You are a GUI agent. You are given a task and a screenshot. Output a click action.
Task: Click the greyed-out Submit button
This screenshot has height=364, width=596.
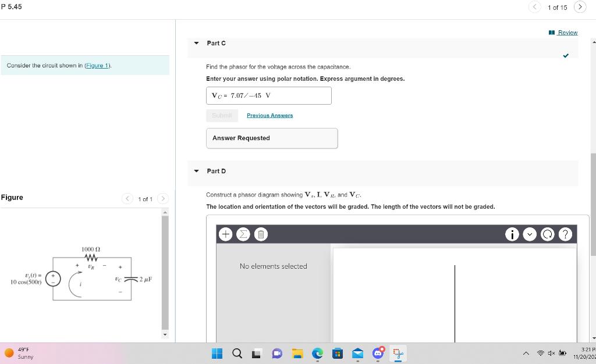tap(222, 115)
